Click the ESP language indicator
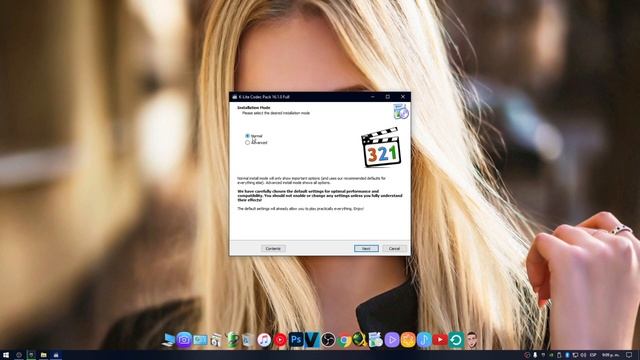 tap(593, 355)
